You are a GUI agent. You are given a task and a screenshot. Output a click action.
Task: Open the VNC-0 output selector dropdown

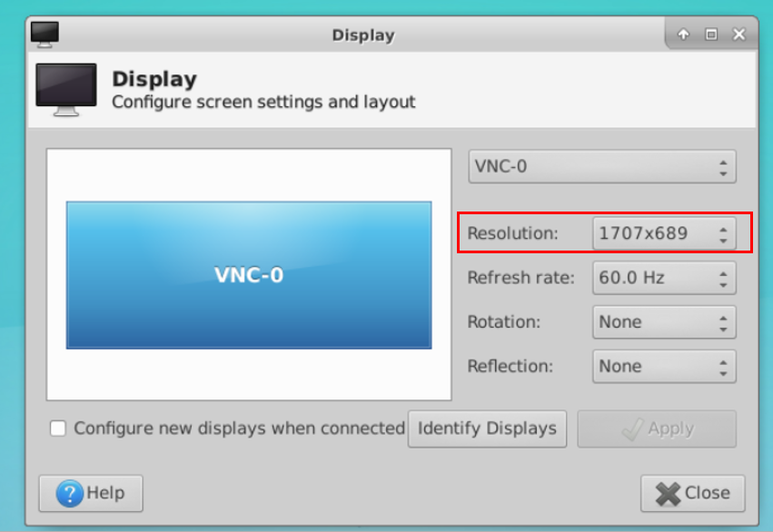(601, 167)
